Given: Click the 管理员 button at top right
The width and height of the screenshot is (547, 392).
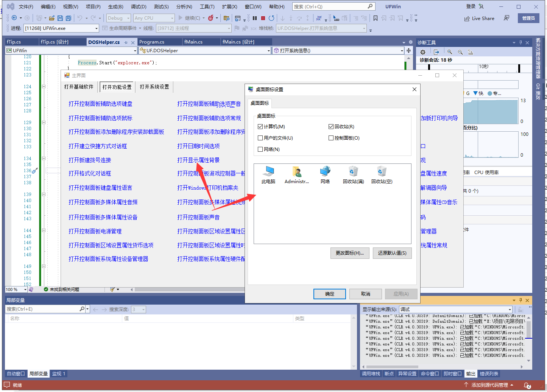Looking at the screenshot, I should coord(528,18).
